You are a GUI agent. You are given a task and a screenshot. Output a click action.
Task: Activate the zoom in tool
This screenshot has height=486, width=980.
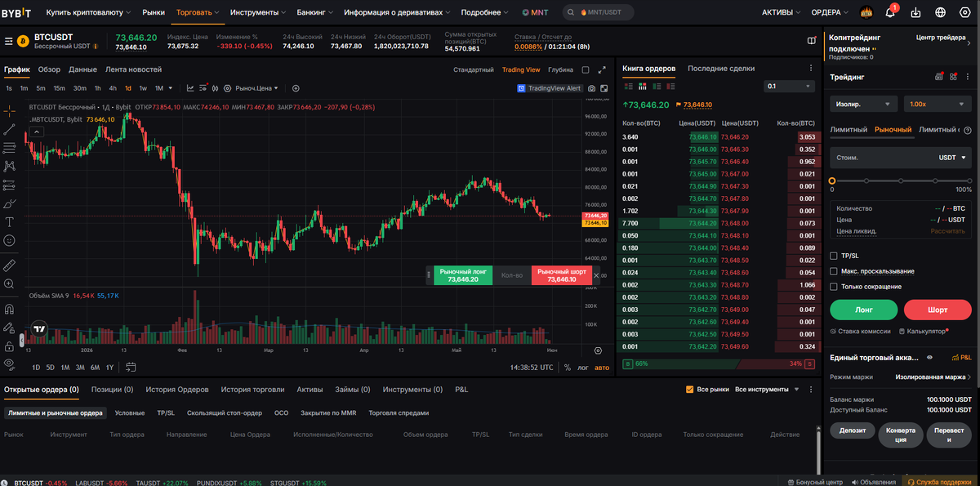click(x=9, y=283)
